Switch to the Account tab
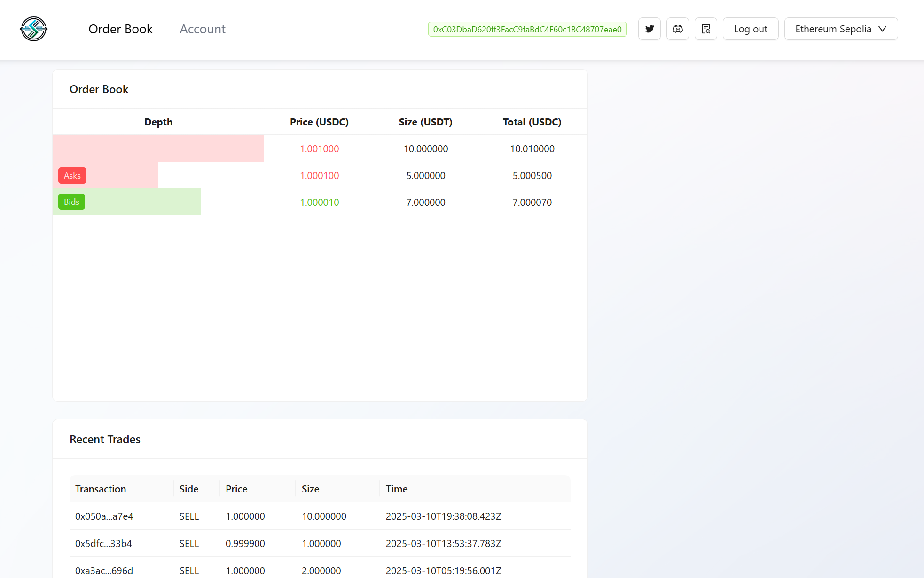 point(203,29)
